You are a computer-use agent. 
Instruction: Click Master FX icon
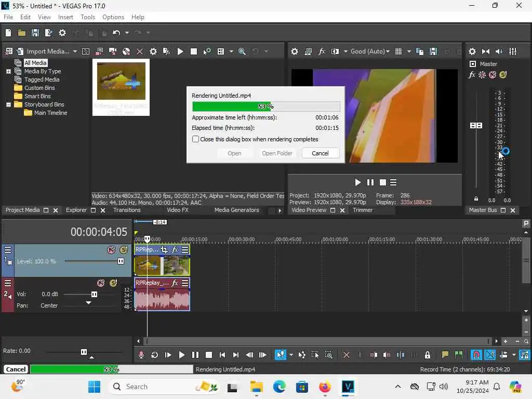pos(472,75)
